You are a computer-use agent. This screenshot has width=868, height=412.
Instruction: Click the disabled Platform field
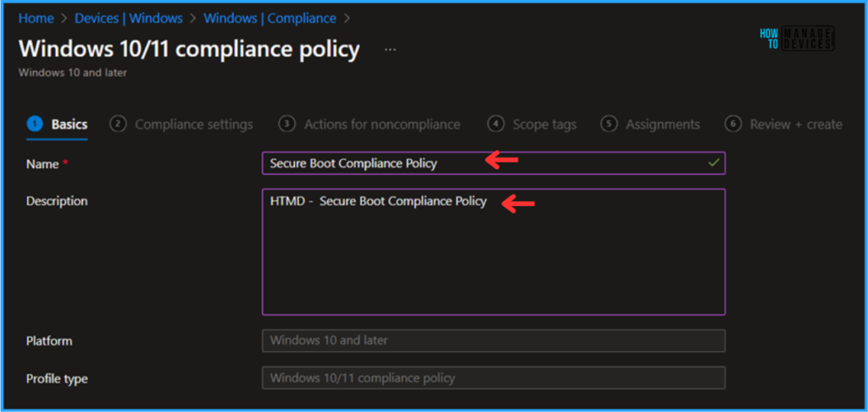(493, 341)
